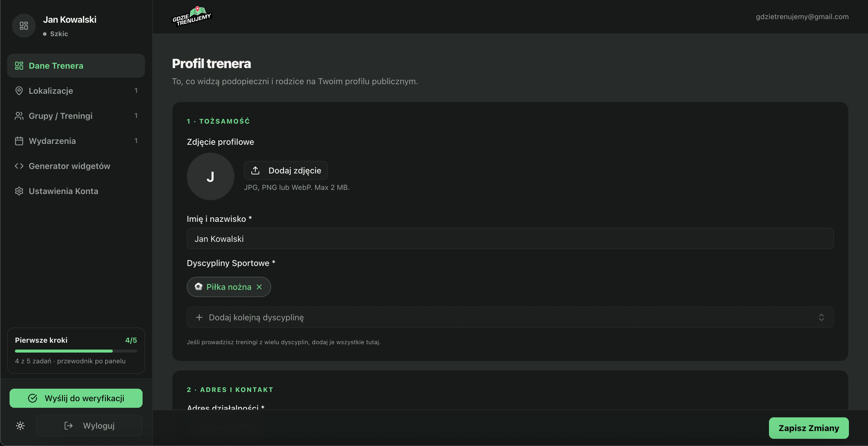This screenshot has width=868, height=446.
Task: Click the Generator widgetów code icon
Action: (19, 166)
